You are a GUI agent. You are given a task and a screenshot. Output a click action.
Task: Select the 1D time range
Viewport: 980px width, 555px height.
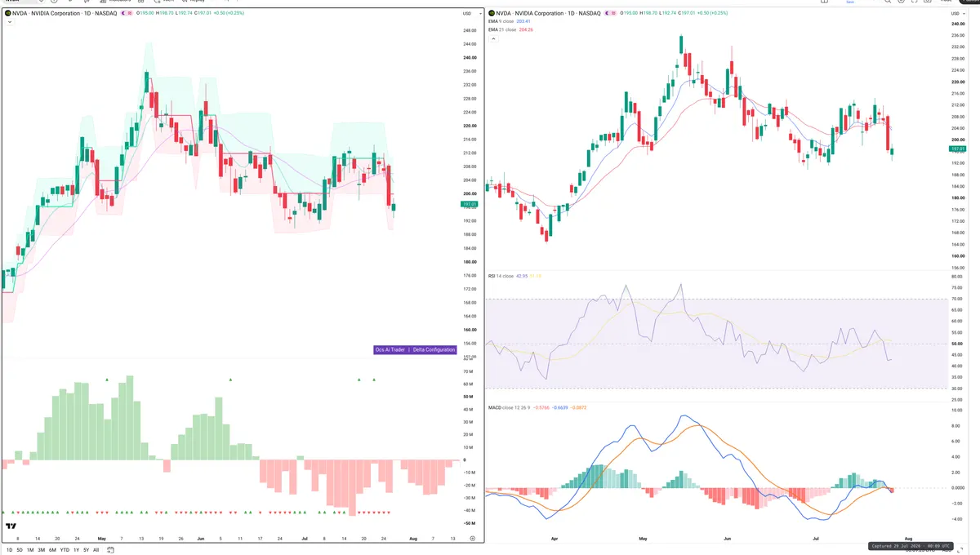point(9,550)
